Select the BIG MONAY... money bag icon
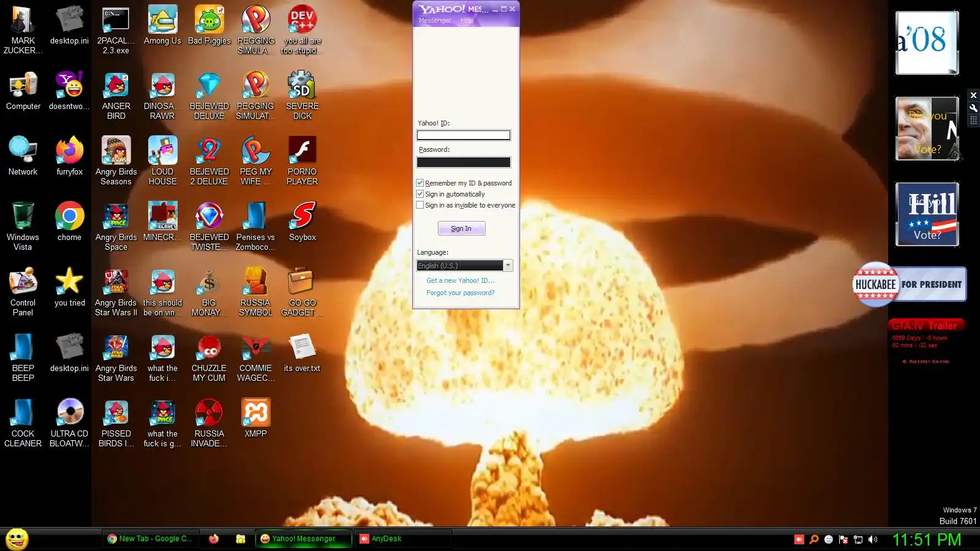Image resolution: width=980 pixels, height=551 pixels. tap(209, 291)
